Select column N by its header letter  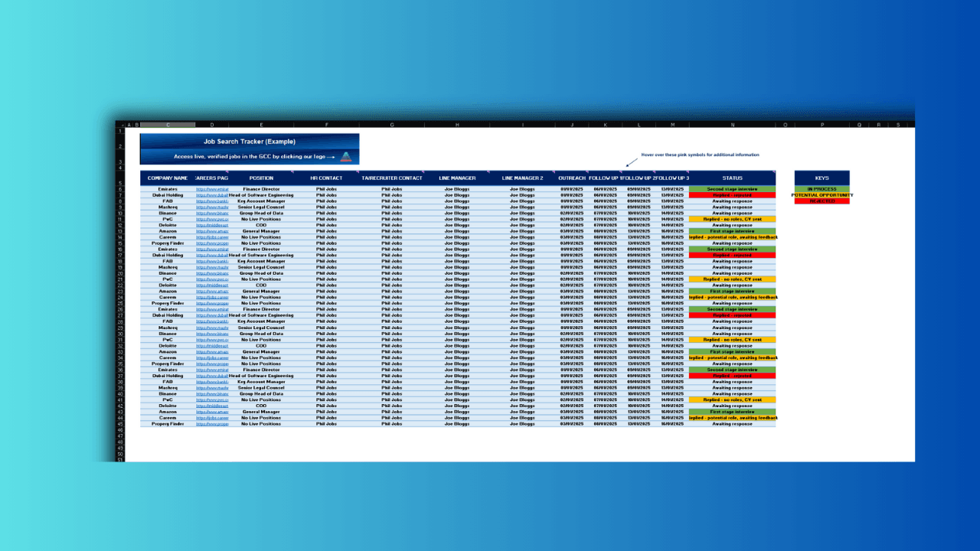[x=732, y=124]
